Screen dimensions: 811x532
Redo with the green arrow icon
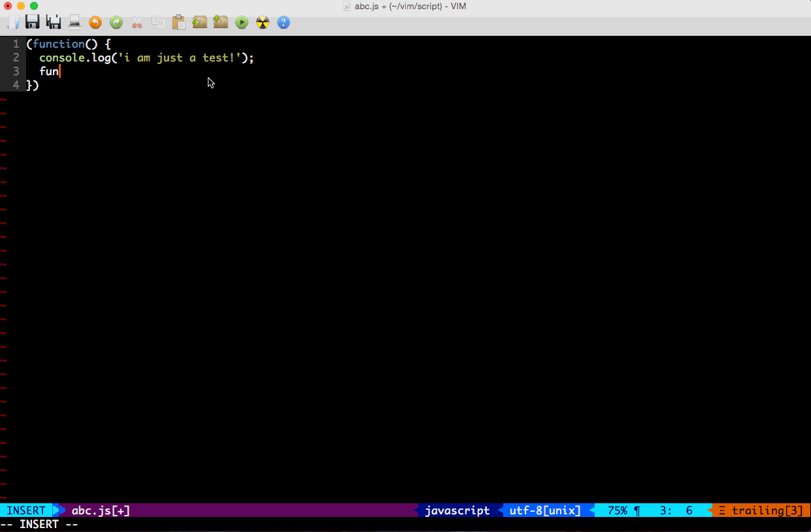coord(116,23)
